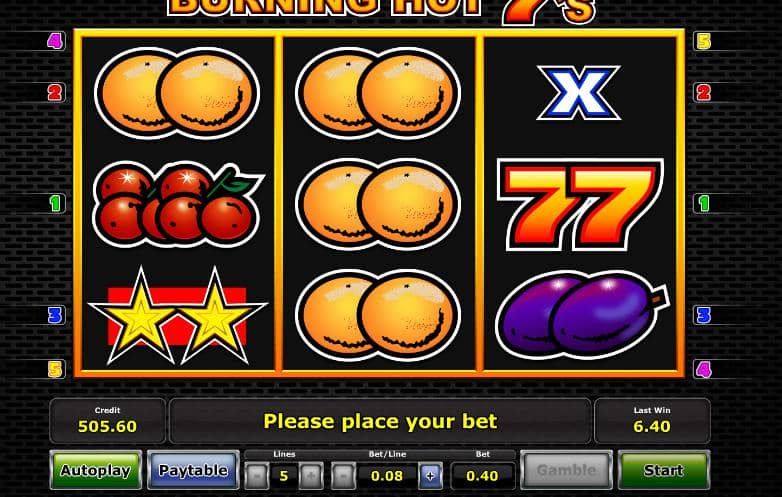The image size is (782, 497).
Task: Select yellow payline 5 marker on right
Action: 703,41
